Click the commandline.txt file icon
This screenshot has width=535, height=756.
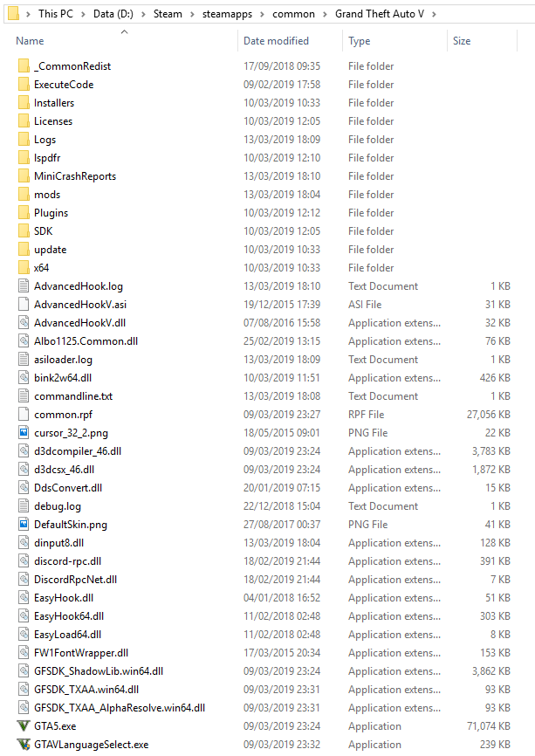tap(24, 395)
